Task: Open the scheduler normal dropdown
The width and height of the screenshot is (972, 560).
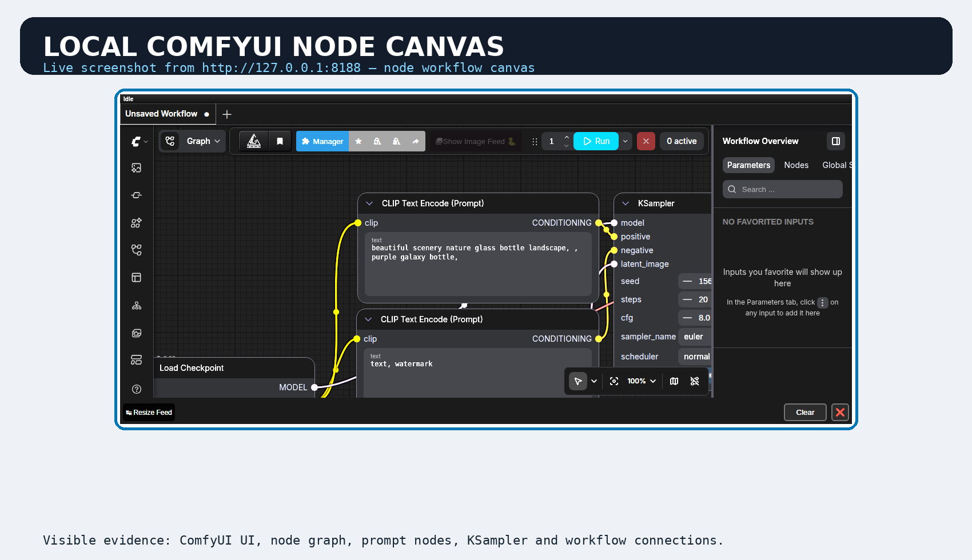Action: 695,357
